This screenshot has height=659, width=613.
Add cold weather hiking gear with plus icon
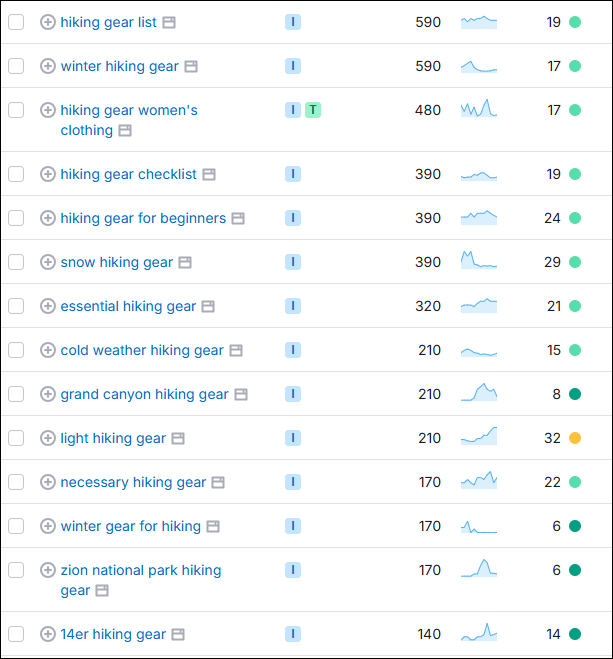[48, 350]
